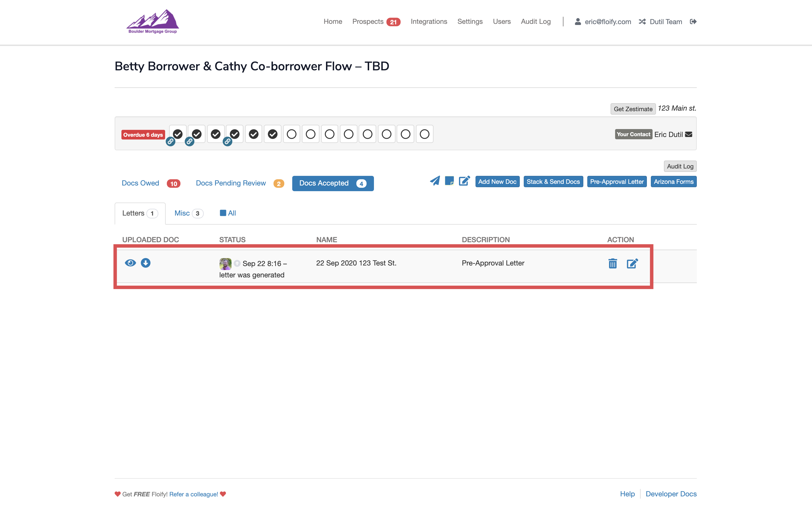
Task: Check the last empty milestone circle
Action: 424,134
